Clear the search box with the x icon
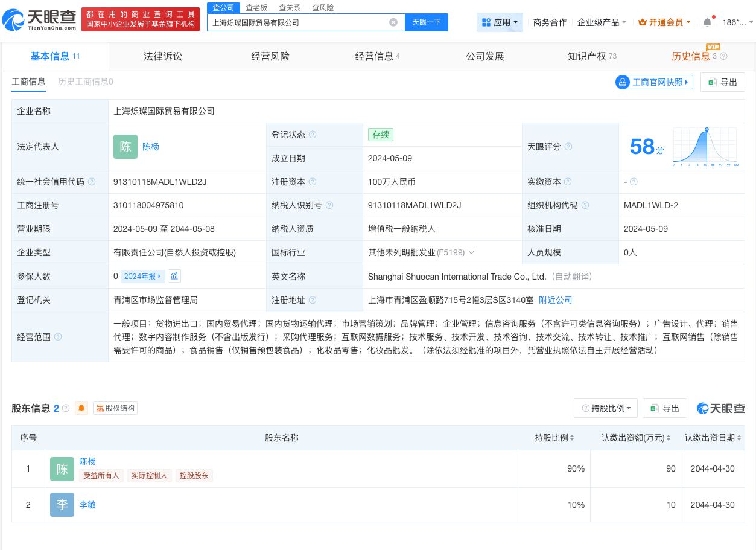756x550 pixels. pos(393,22)
